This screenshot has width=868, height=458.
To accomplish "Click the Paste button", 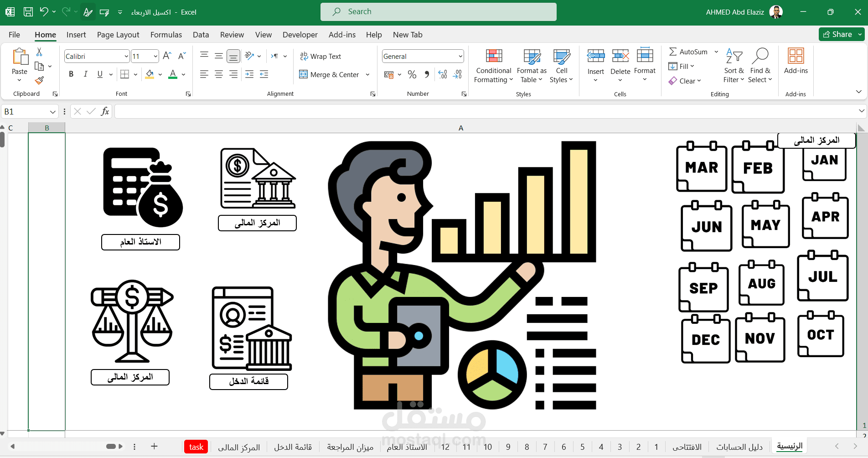I will coord(20,65).
